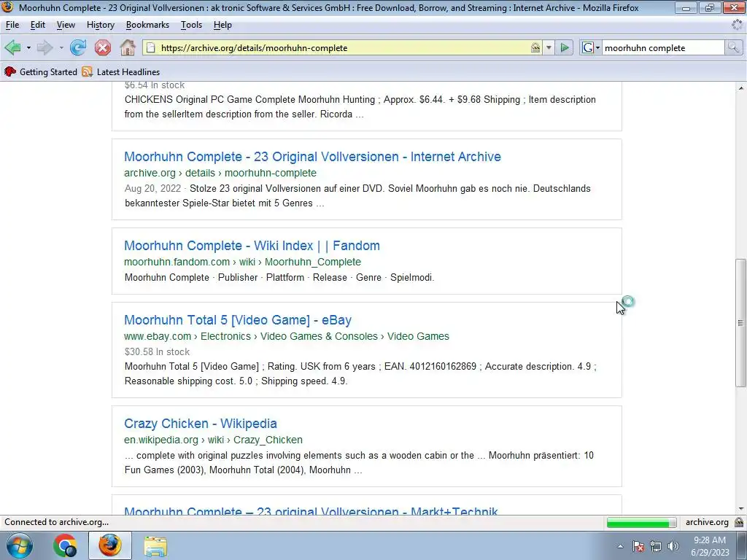Reload the current page
747x560 pixels.
coord(78,47)
